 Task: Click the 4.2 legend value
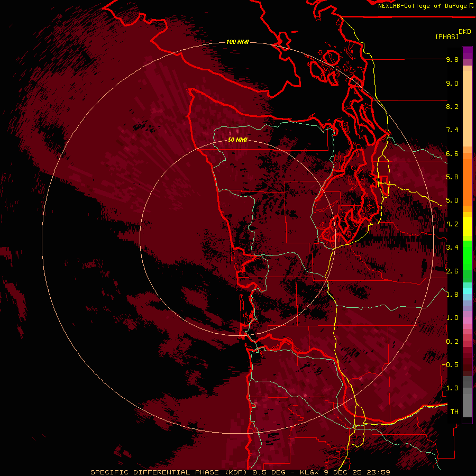(452, 224)
